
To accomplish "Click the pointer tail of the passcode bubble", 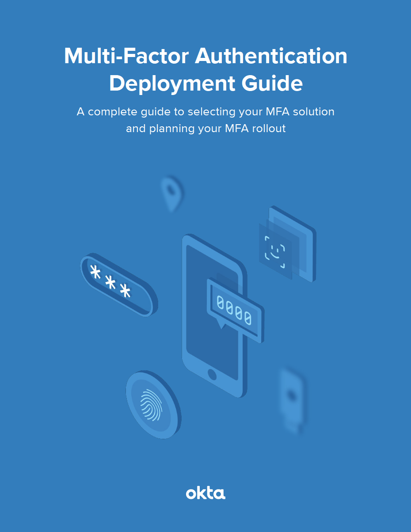I will [x=221, y=326].
